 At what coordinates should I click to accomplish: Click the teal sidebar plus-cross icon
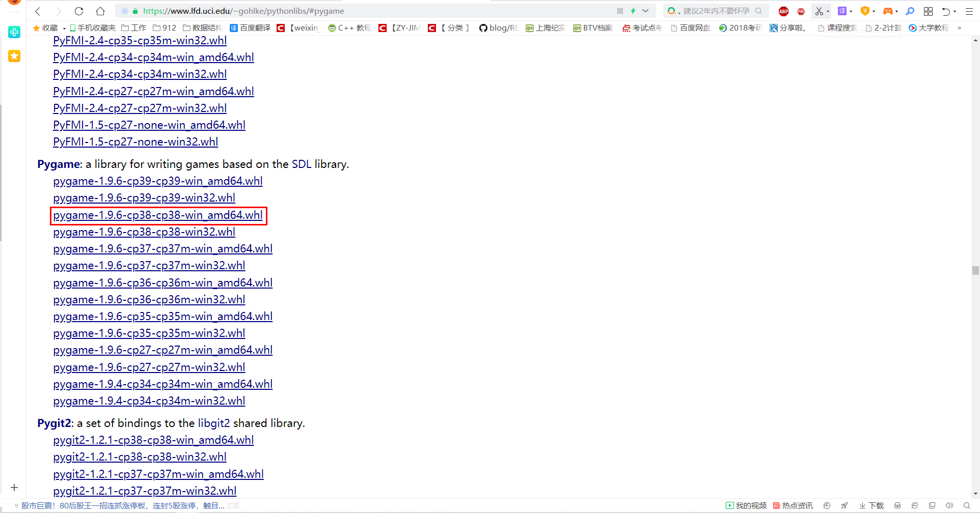tap(14, 32)
